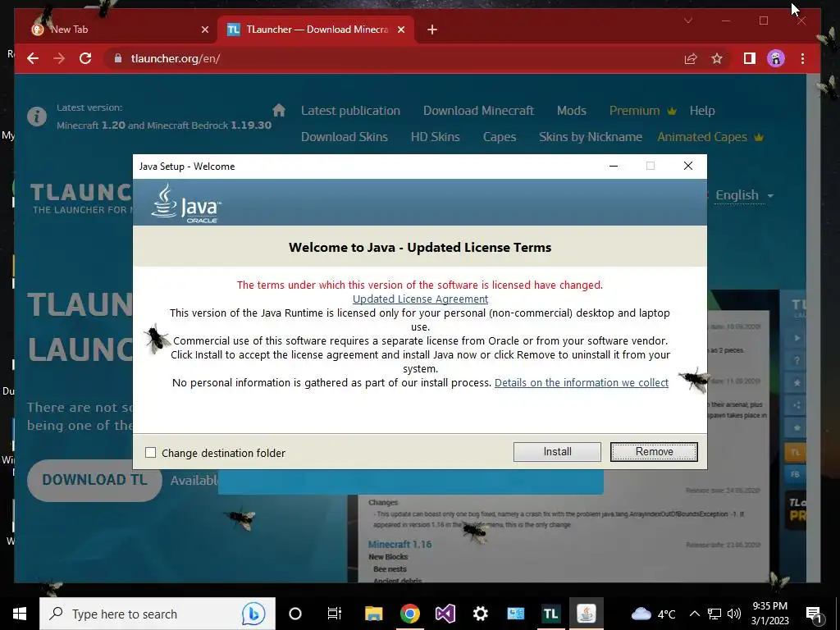Open TLauncher TL icon on the taskbar
The image size is (840, 630).
tap(550, 614)
